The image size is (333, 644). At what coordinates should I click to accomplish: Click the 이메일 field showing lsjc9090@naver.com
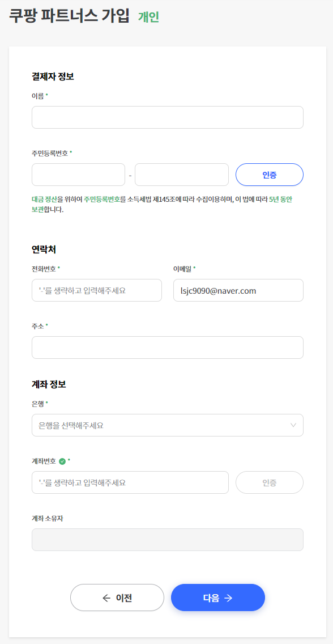[x=238, y=290]
